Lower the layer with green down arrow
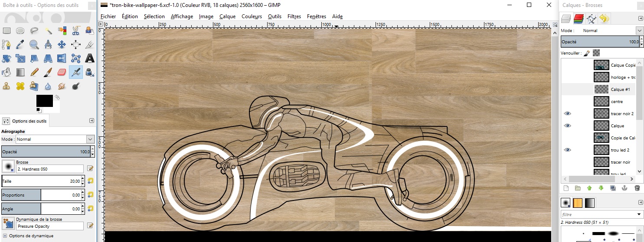The width and height of the screenshot is (644, 242). pyautogui.click(x=601, y=188)
